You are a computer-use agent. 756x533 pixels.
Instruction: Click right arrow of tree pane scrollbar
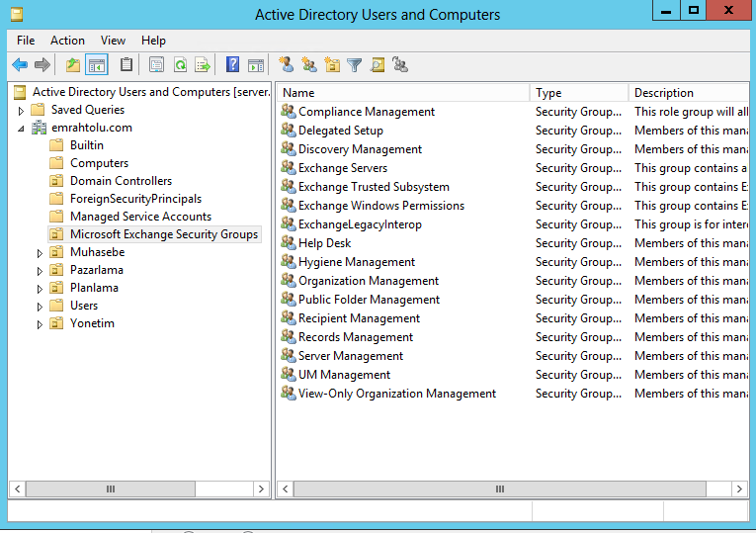click(261, 489)
